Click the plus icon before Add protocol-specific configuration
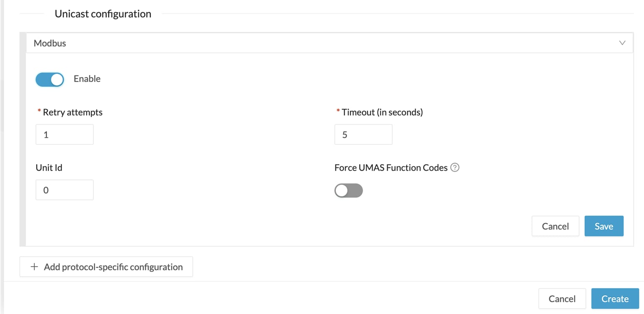 tap(34, 267)
